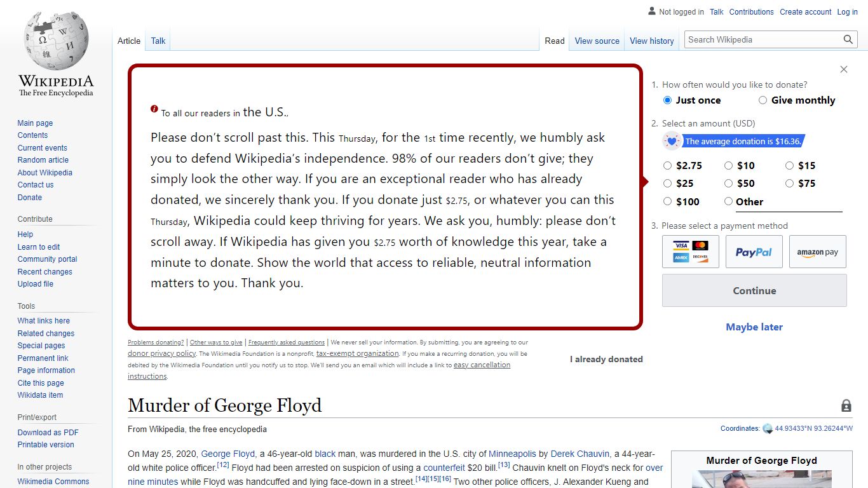Open About Wikipedia link
Screen dimensions: 868x488
click(45, 173)
